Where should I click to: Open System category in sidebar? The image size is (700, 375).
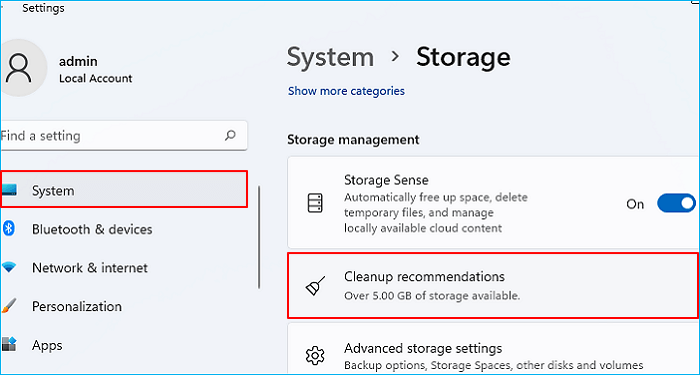coord(125,189)
